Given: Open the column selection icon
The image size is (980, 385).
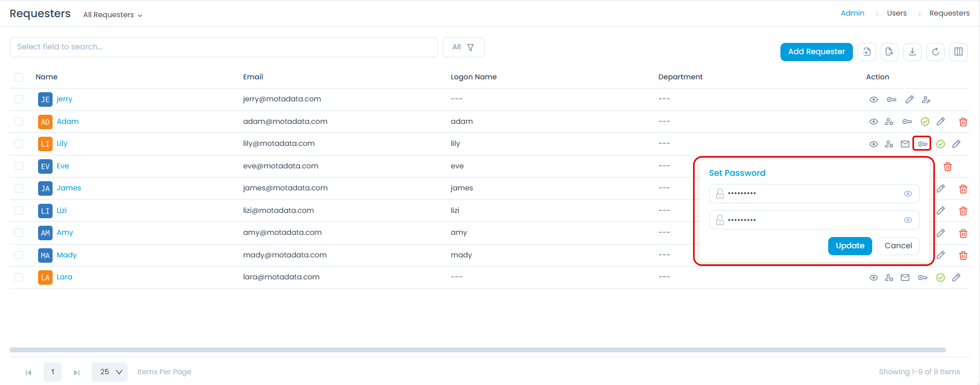Looking at the screenshot, I should coord(959,52).
